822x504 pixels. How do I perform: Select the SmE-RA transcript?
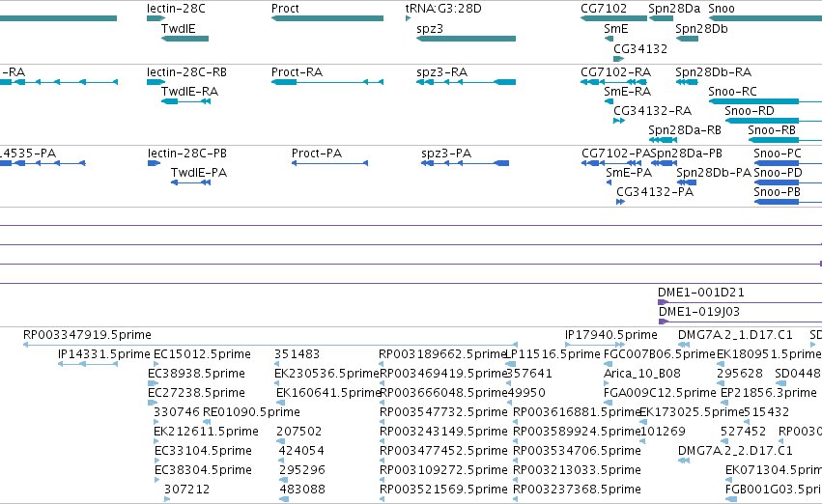(x=609, y=101)
